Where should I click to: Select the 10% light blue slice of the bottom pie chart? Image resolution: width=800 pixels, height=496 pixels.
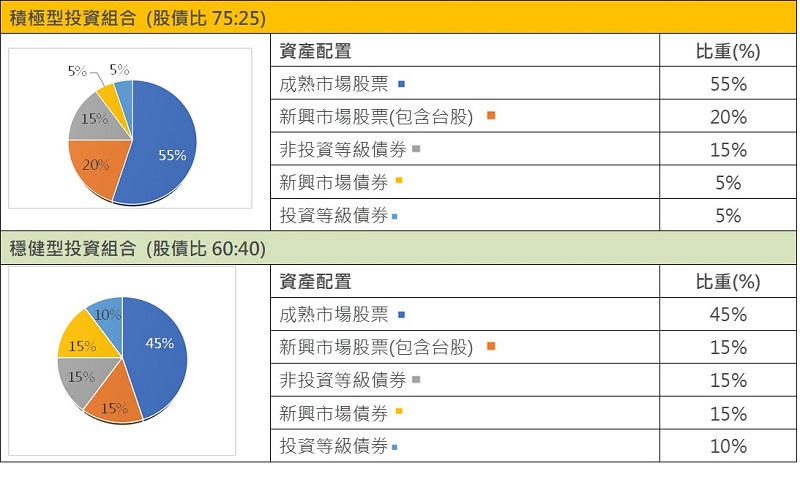(x=108, y=316)
